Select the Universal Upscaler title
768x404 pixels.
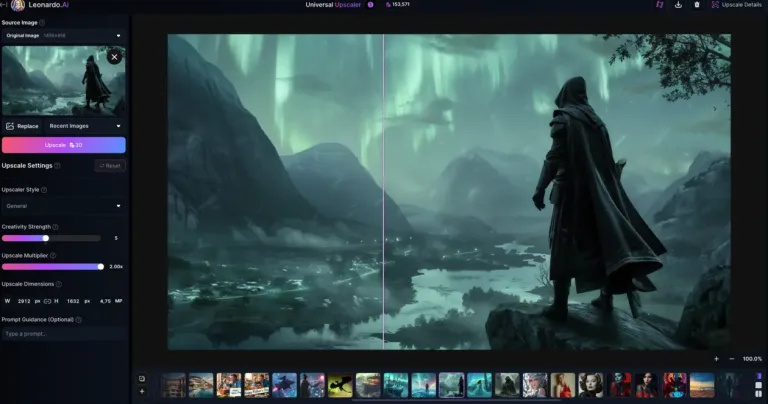333,5
